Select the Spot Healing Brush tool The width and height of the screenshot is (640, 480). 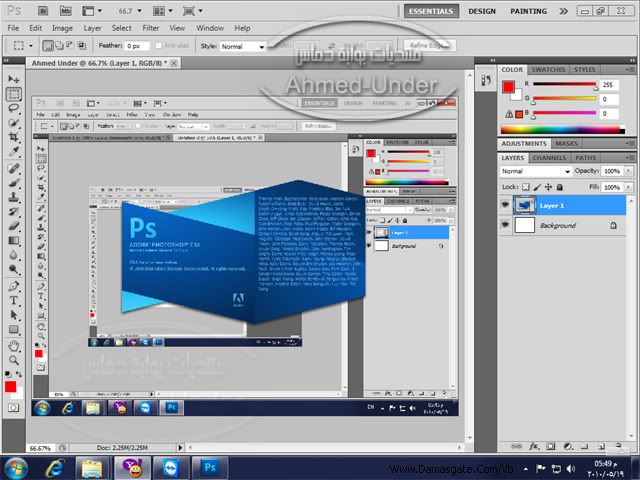coord(13,168)
